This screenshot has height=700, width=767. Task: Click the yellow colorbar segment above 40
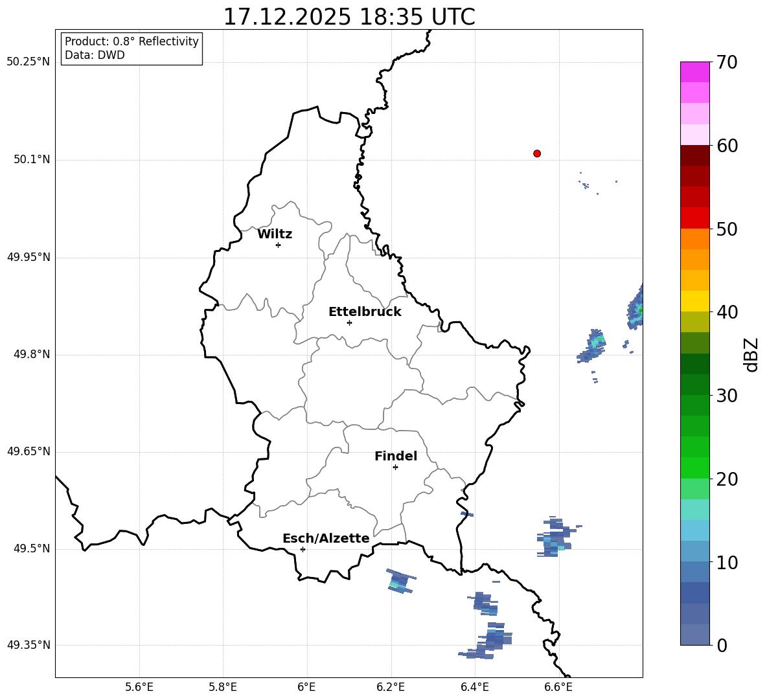tap(694, 301)
